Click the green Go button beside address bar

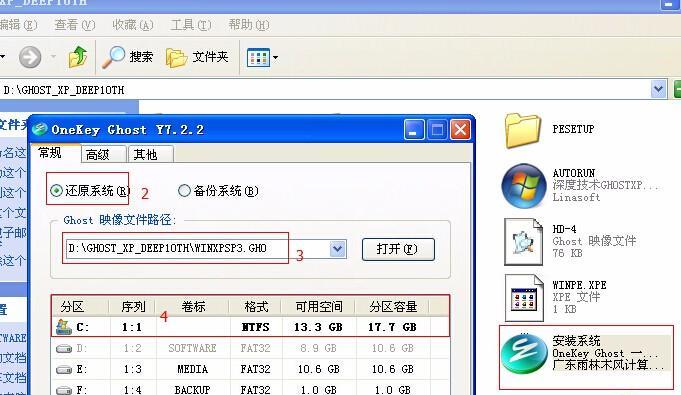[x=677, y=89]
